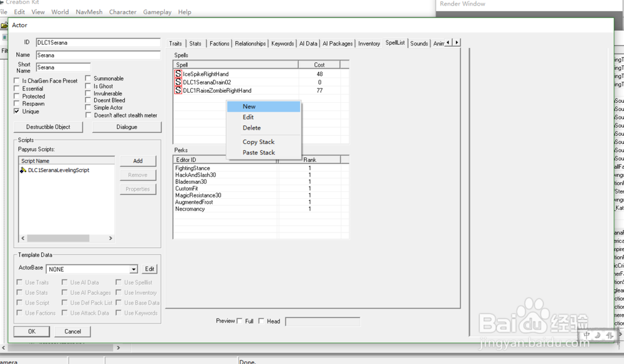Open the World menu in Creation Kit
The width and height of the screenshot is (624, 364).
[x=60, y=12]
